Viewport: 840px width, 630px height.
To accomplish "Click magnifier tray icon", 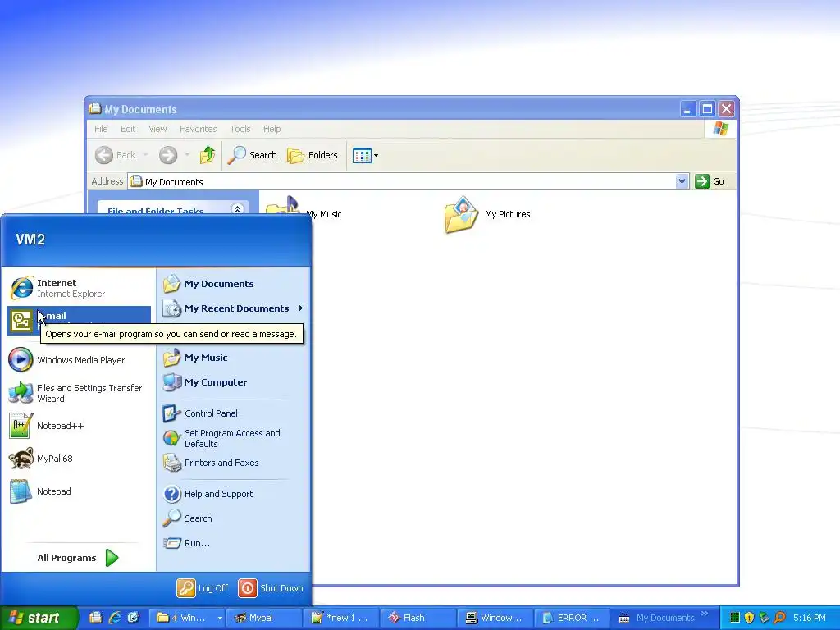I will 779,618.
